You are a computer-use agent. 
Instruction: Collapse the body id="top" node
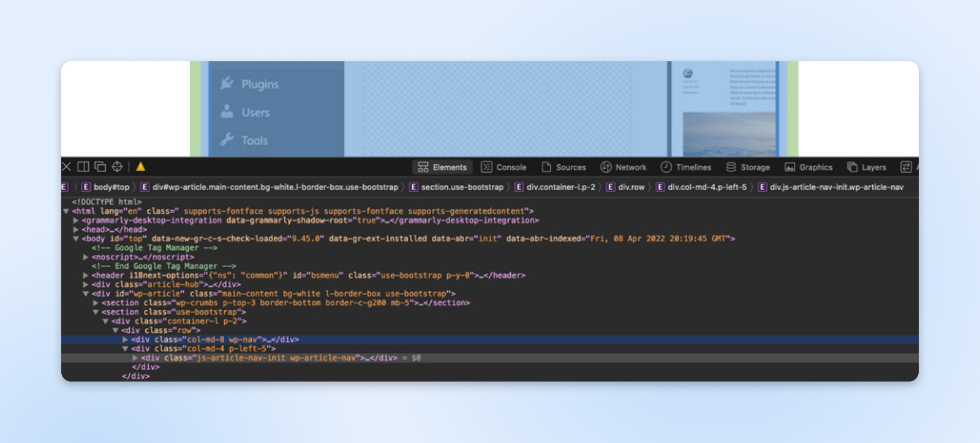click(x=76, y=239)
